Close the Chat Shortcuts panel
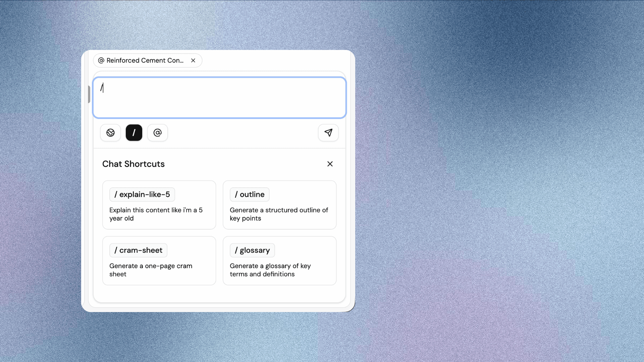 330,164
